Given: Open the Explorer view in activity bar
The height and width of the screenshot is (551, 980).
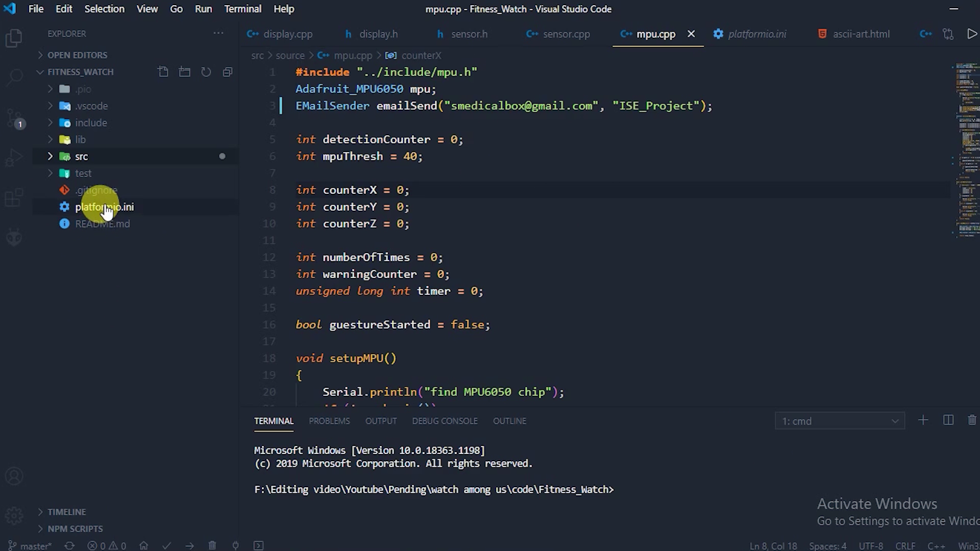Looking at the screenshot, I should pos(14,38).
